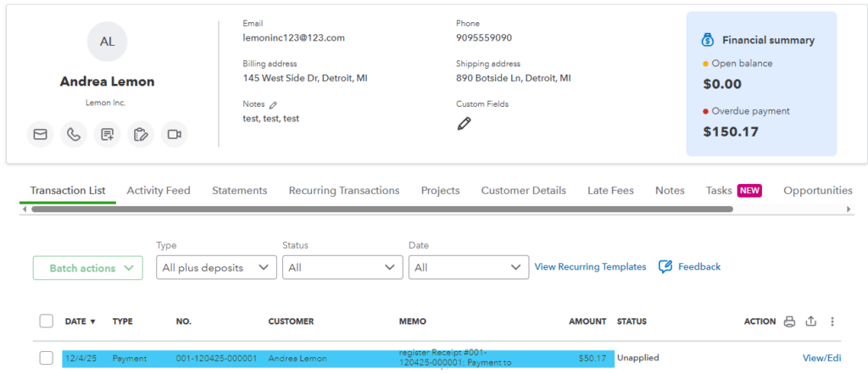Open the Date filter dropdown
Viewport: 868px width, 374px height.
468,268
